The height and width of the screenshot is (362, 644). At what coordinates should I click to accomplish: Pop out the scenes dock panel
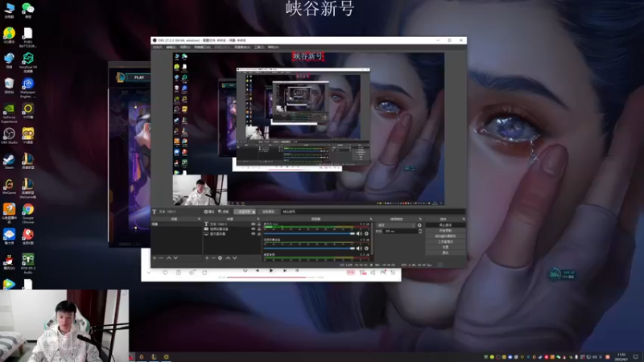[199, 219]
